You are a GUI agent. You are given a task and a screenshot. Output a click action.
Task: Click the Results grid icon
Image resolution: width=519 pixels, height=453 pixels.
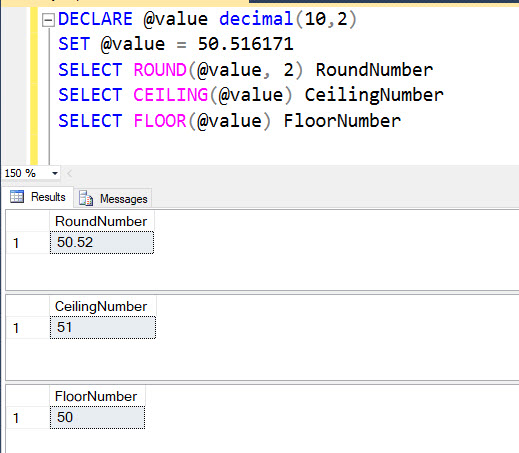pos(17,197)
